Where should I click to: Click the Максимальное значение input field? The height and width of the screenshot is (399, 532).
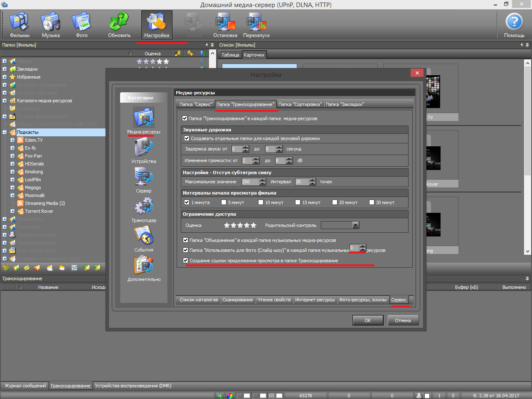pyautogui.click(x=250, y=182)
